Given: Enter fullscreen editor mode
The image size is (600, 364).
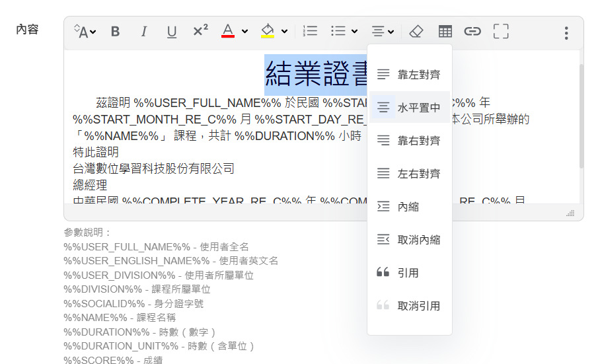Looking at the screenshot, I should pyautogui.click(x=502, y=32).
